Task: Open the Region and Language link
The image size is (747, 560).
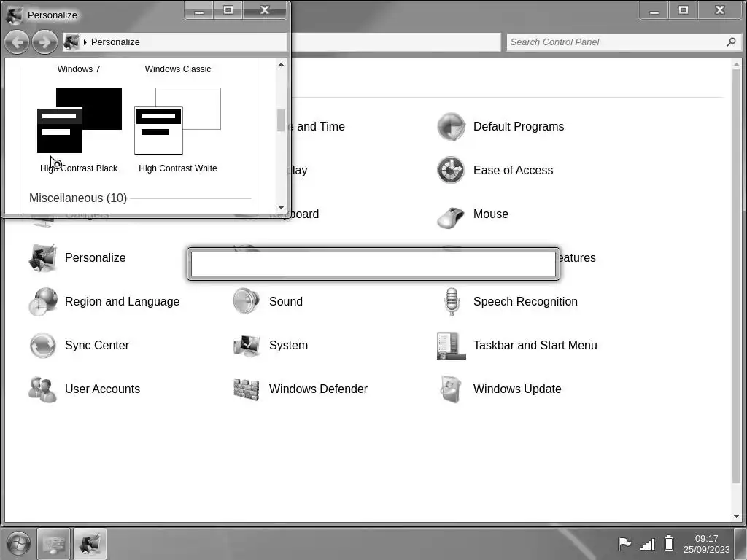Action: (x=122, y=301)
